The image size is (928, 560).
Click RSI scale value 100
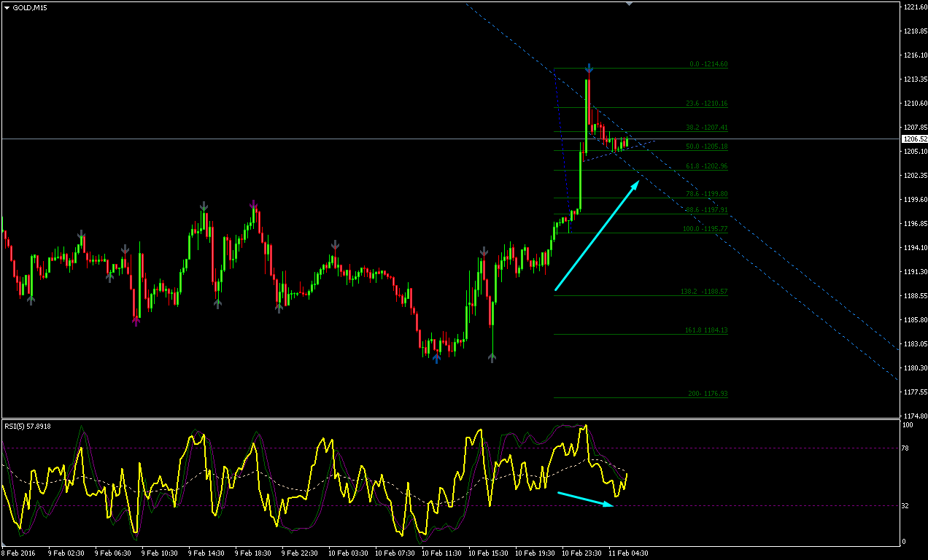point(908,424)
